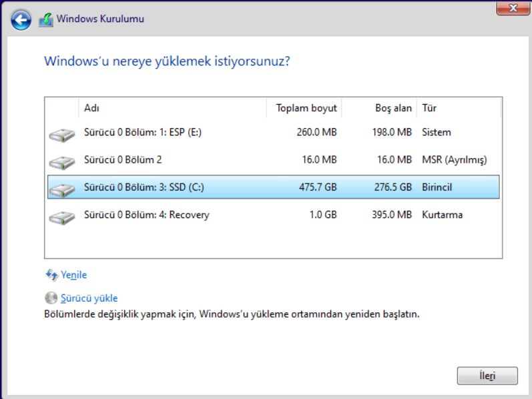Click the drive icon of Sürücü 0 Bölüm 2
The image size is (532, 399).
point(62,163)
